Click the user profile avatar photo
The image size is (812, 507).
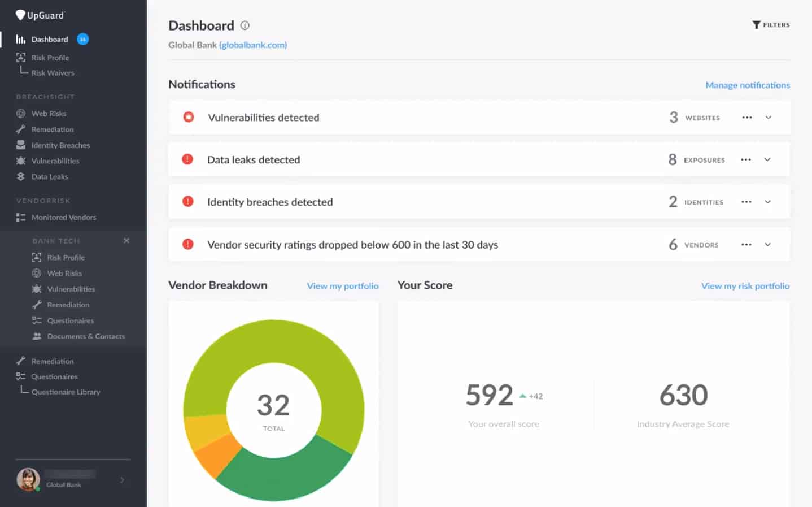click(x=28, y=480)
